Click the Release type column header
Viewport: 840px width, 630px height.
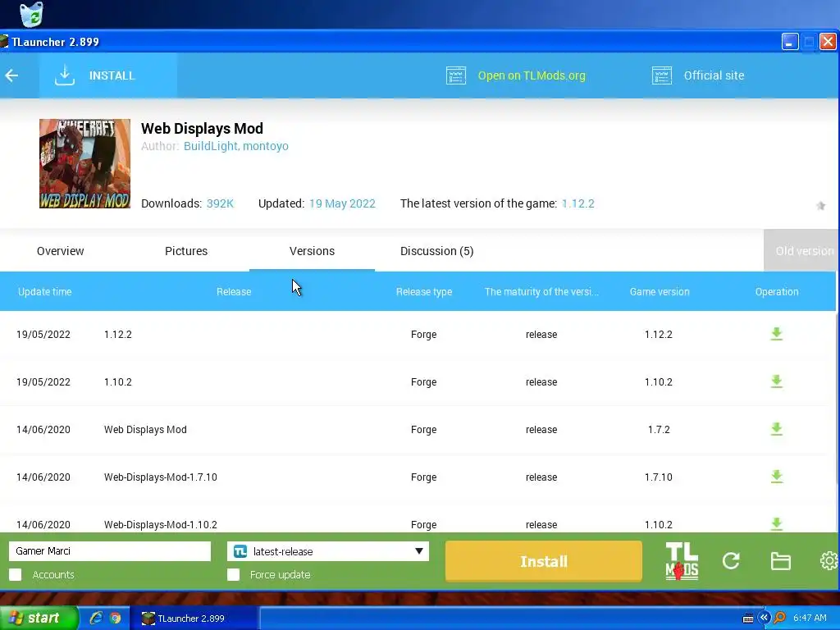(x=424, y=291)
